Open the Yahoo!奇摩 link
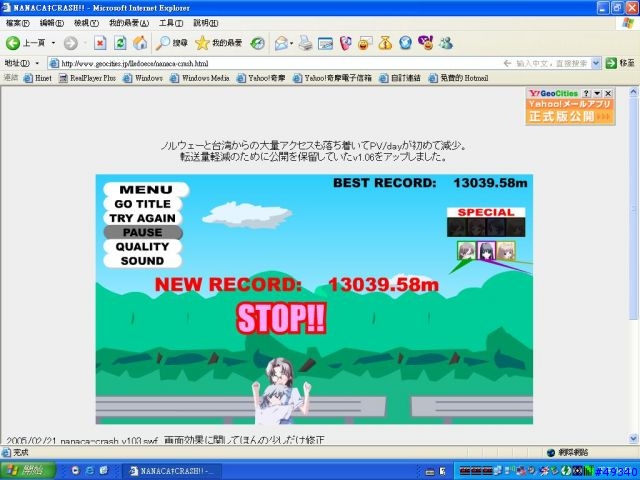This screenshot has width=640, height=480. point(261,78)
